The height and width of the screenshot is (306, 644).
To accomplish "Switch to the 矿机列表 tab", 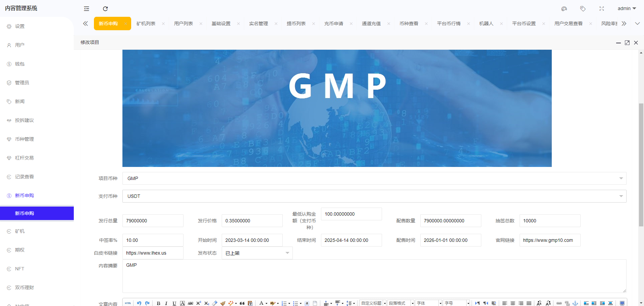I will [146, 24].
